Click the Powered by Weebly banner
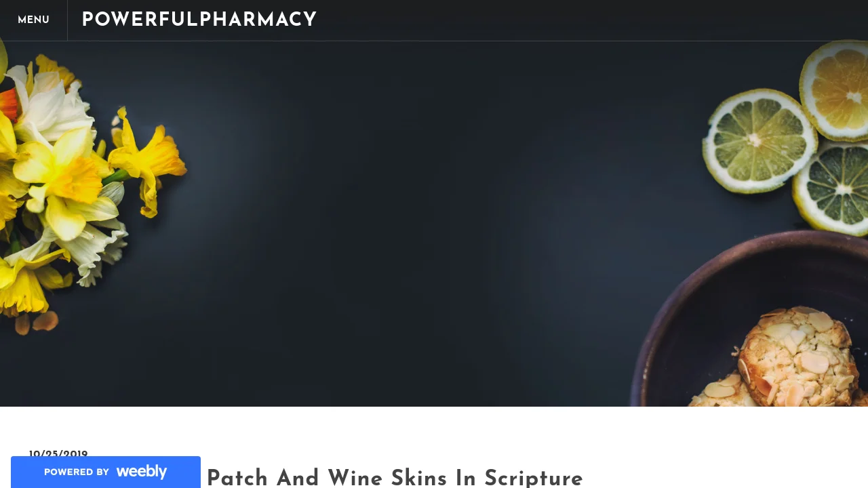Screen dimensions: 868x488 tap(106, 472)
